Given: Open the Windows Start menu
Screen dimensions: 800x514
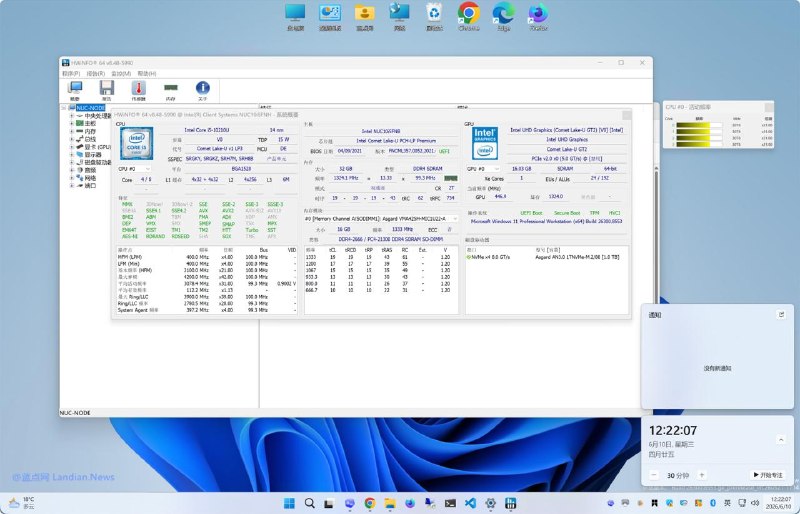Looking at the screenshot, I should point(289,503).
